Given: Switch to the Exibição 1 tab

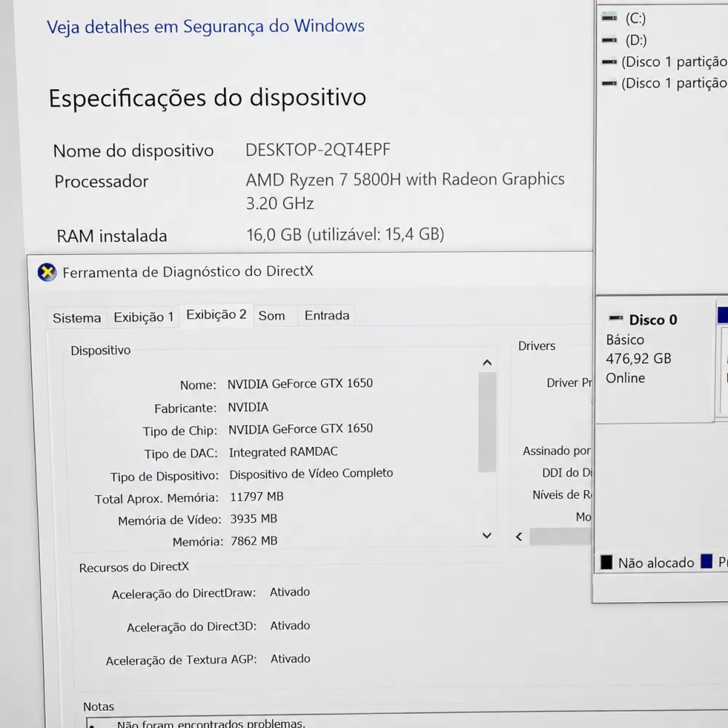Looking at the screenshot, I should click(143, 317).
